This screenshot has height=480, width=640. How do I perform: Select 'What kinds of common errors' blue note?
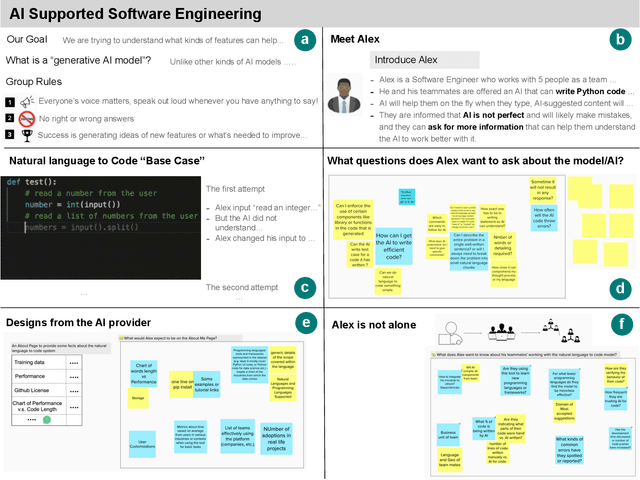click(569, 450)
